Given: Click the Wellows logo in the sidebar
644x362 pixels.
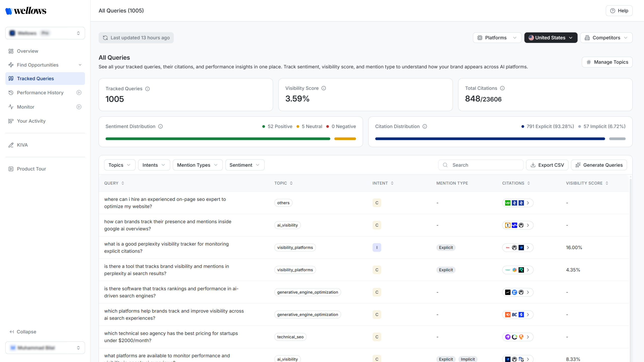Looking at the screenshot, I should tap(26, 11).
